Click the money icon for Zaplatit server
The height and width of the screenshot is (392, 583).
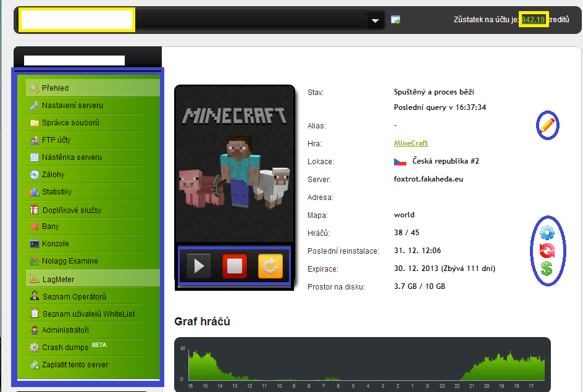tap(34, 365)
